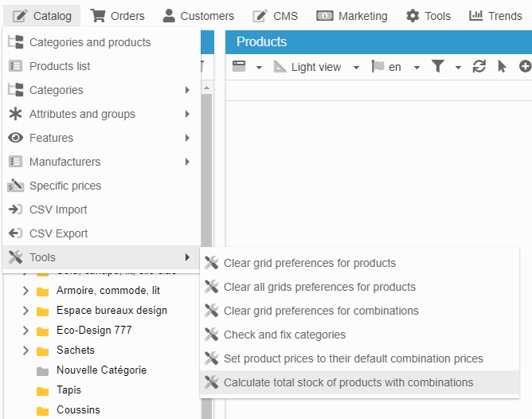This screenshot has width=532, height=419.
Task: Click the Light view ruler icon
Action: pos(280,67)
